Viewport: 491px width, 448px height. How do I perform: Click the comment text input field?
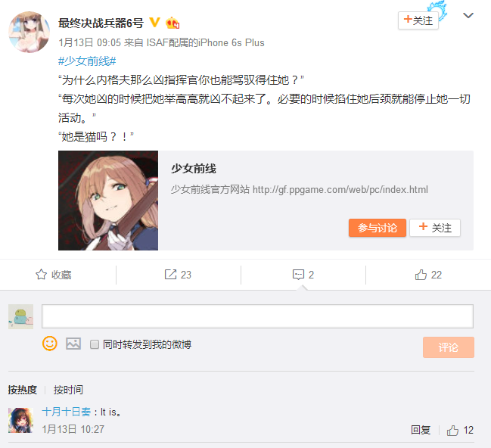click(257, 316)
